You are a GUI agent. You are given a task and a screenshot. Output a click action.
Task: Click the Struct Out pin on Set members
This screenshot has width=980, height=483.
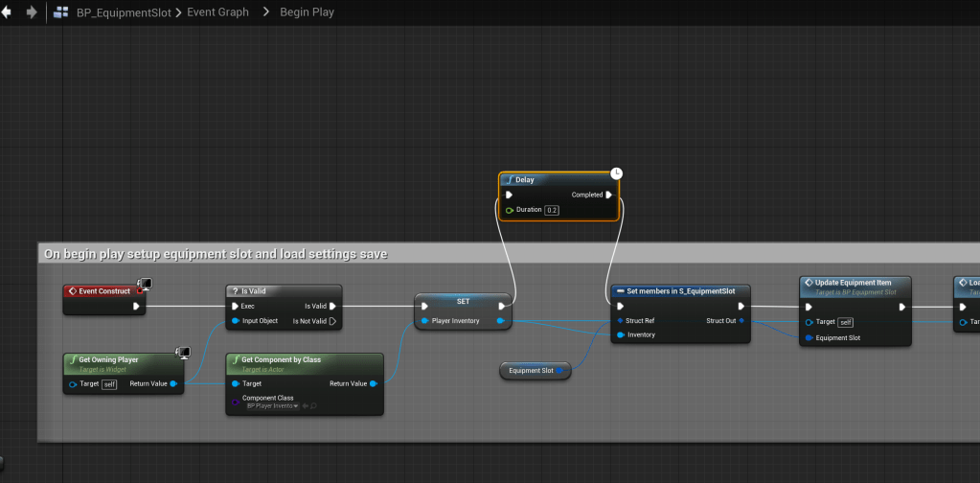(x=741, y=321)
